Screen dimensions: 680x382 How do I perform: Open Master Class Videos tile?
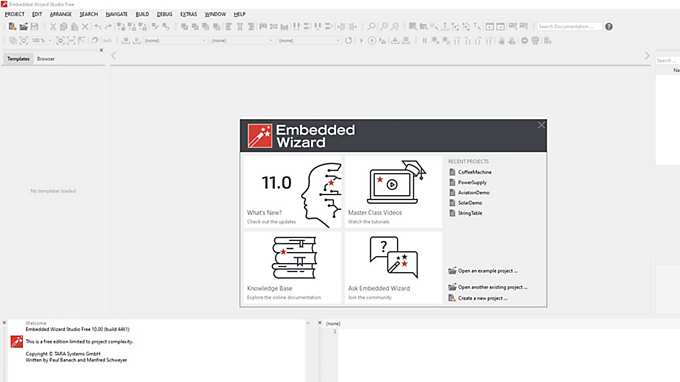393,191
